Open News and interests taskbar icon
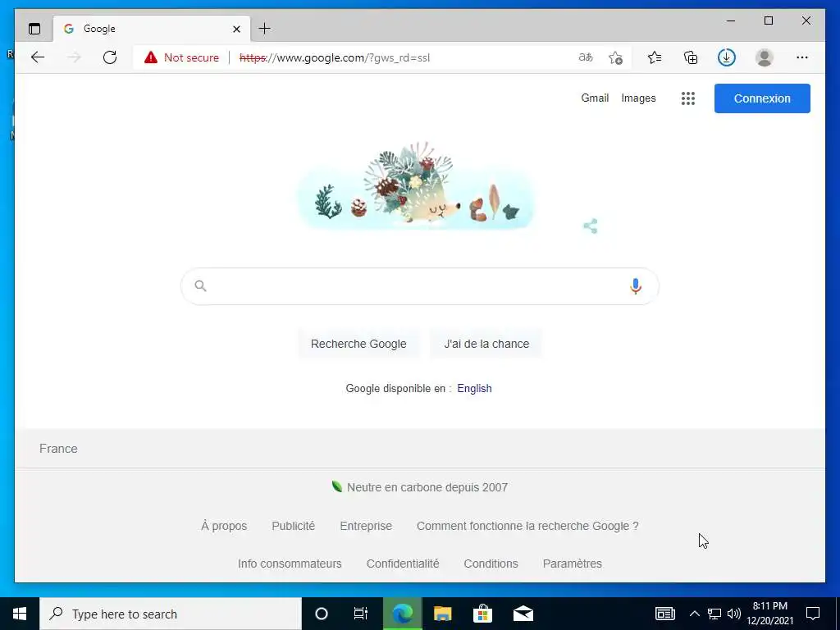The height and width of the screenshot is (630, 840). (664, 614)
